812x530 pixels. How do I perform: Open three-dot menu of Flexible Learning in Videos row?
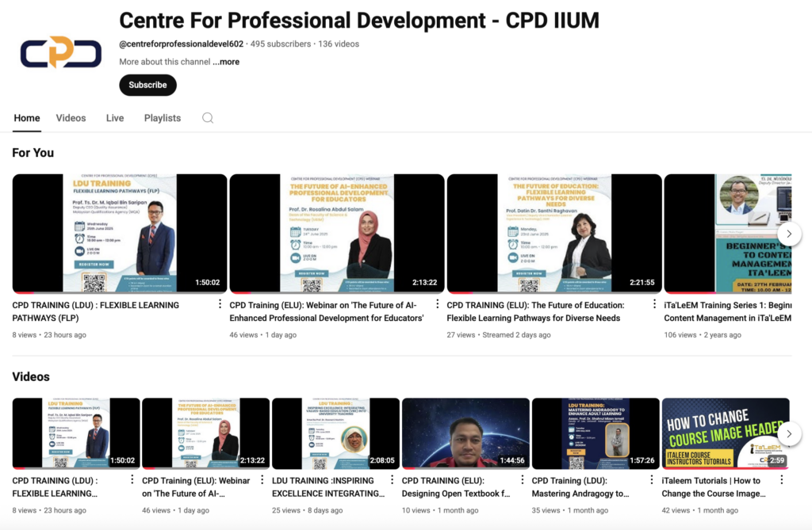click(x=132, y=480)
